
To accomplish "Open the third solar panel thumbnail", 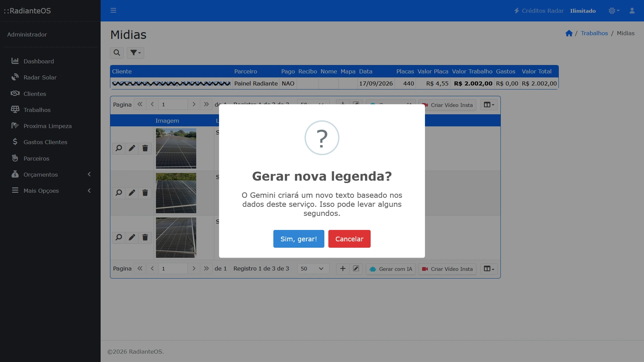I will [176, 238].
